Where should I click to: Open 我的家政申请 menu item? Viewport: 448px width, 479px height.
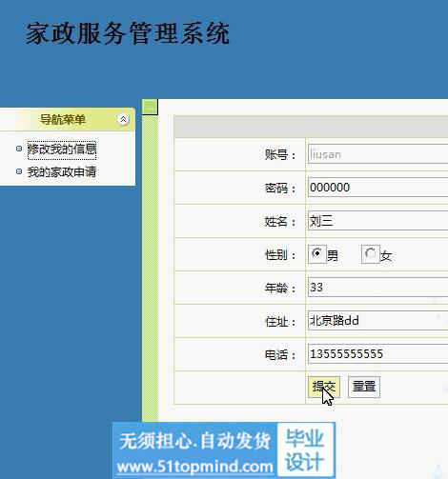pyautogui.click(x=62, y=172)
